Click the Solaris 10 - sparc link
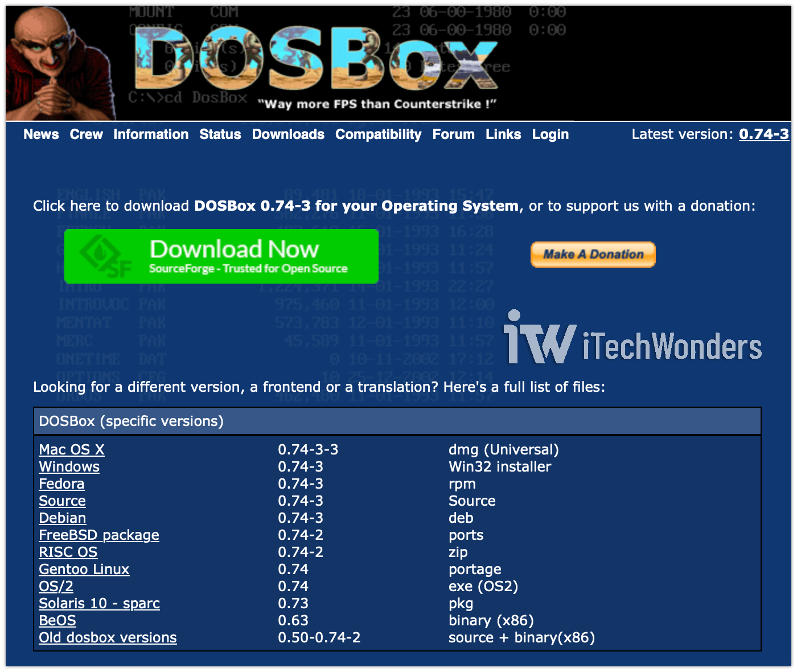 pos(99,603)
